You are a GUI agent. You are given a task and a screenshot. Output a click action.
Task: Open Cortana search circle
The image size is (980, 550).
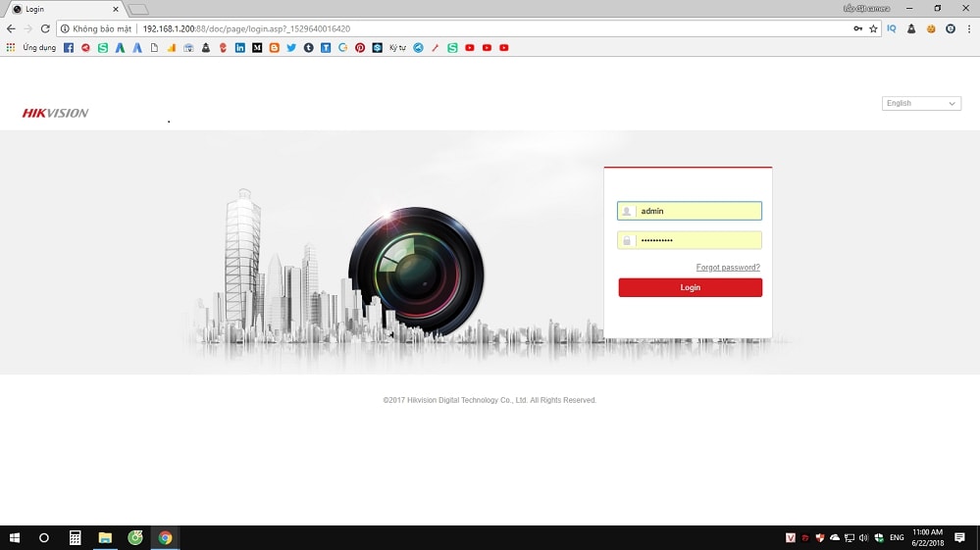tap(44, 537)
